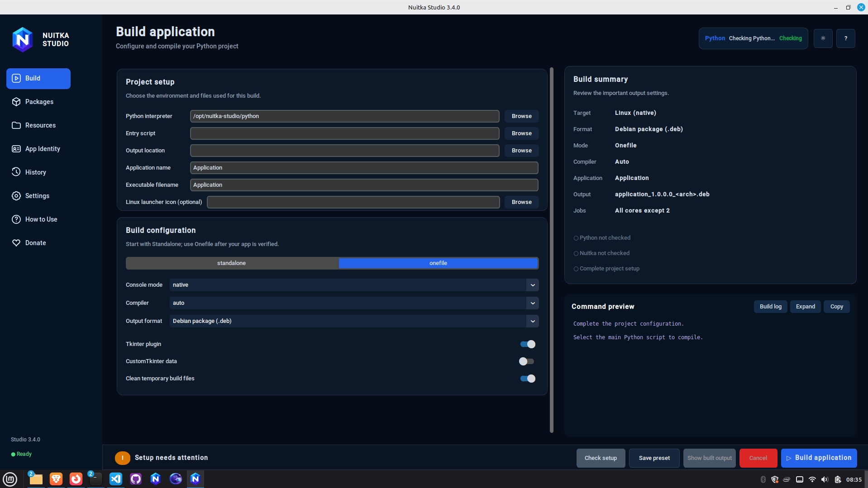Expand the command preview
Image resolution: width=868 pixels, height=488 pixels.
(805, 307)
